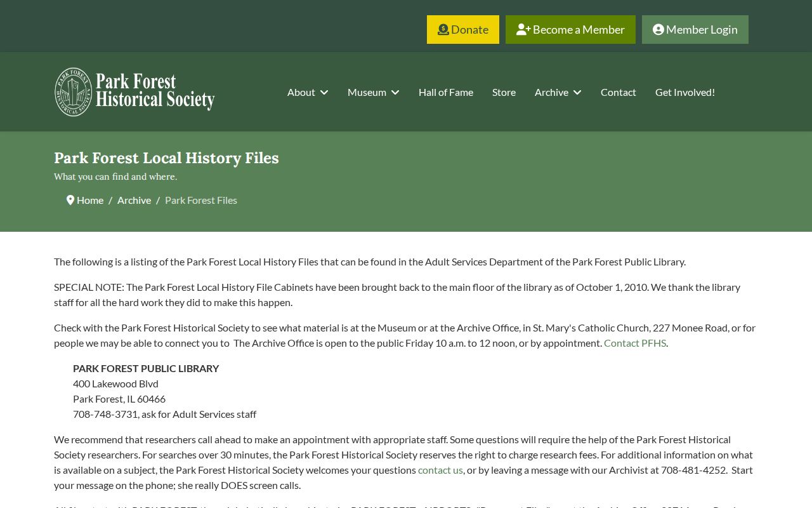Click the Park Forest Historical Society logo

pos(134,92)
